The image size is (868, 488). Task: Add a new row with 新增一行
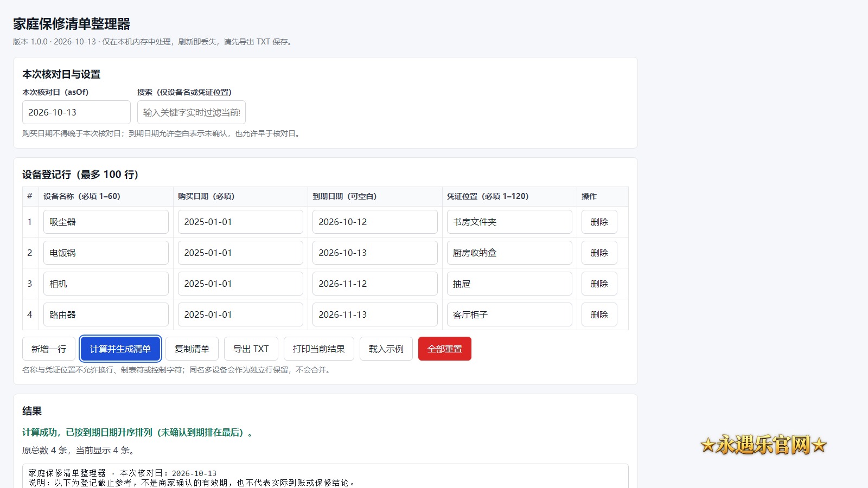pyautogui.click(x=49, y=349)
